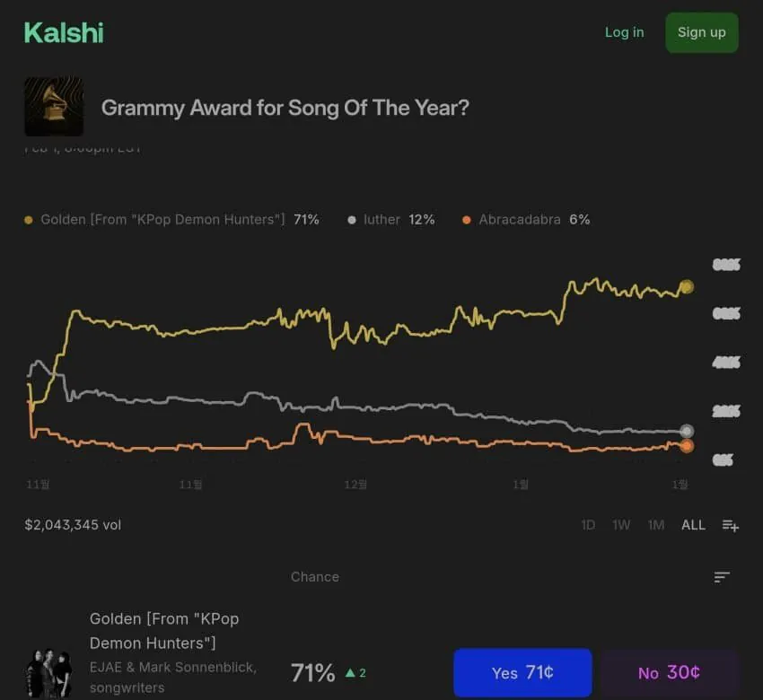Click the Kalshi logo
The image size is (763, 700).
(x=64, y=33)
